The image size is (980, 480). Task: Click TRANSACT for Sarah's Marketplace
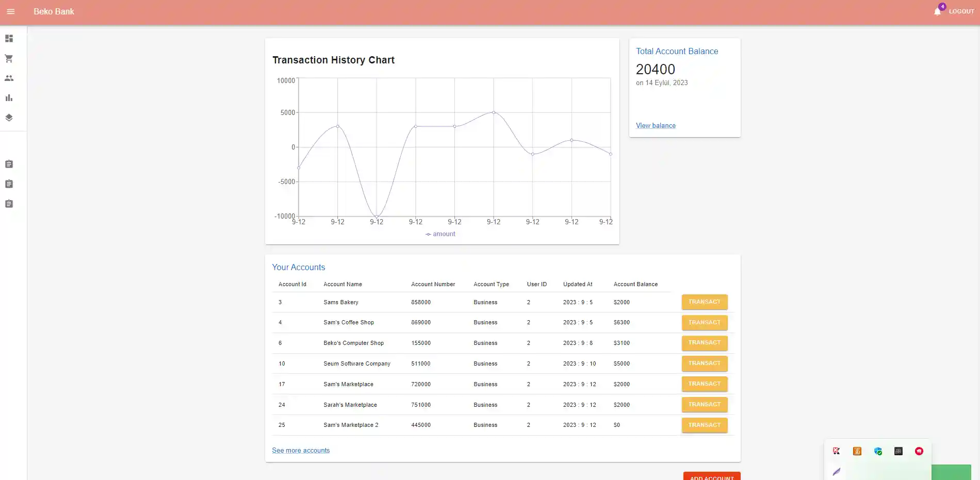705,405
